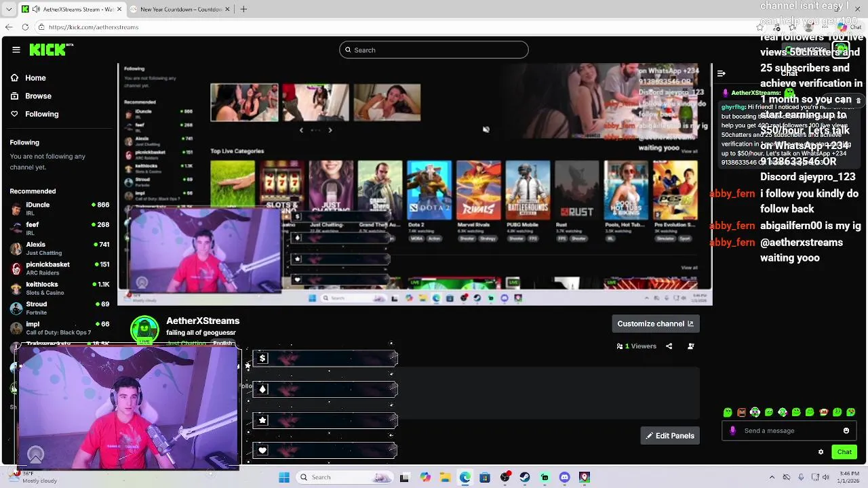Open OBS Studio from taskbar
This screenshot has height=488, width=868.
coord(505,478)
